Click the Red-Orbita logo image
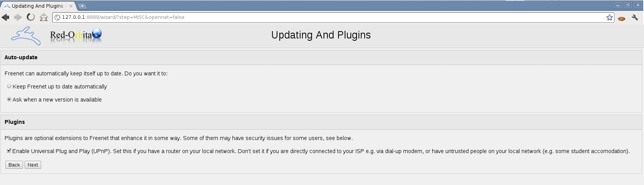The width and height of the screenshot is (644, 185). [76, 36]
